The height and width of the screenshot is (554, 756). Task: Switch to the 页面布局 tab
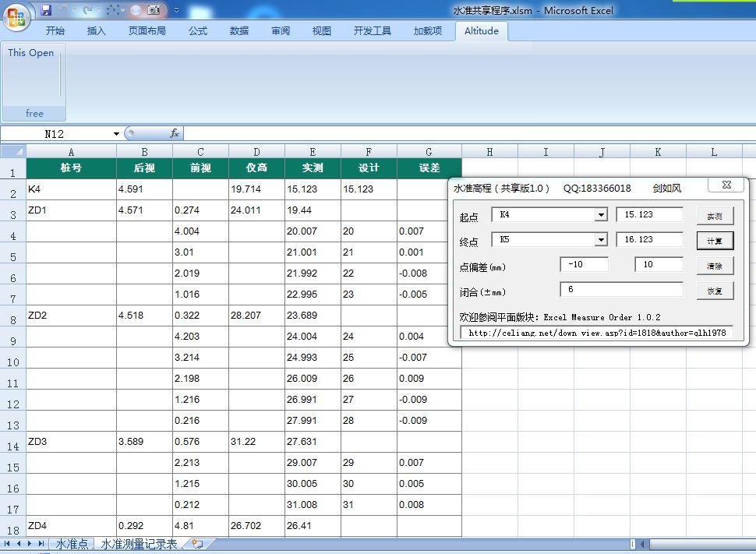(147, 31)
